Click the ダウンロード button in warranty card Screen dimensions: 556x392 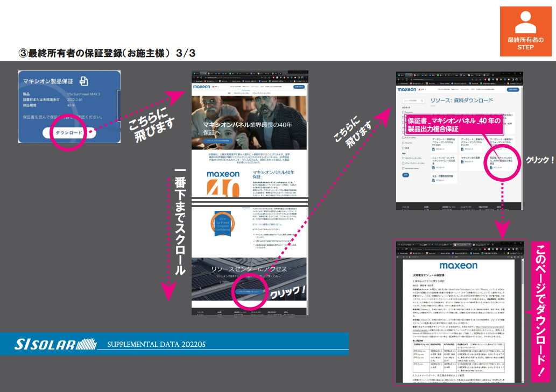point(69,133)
